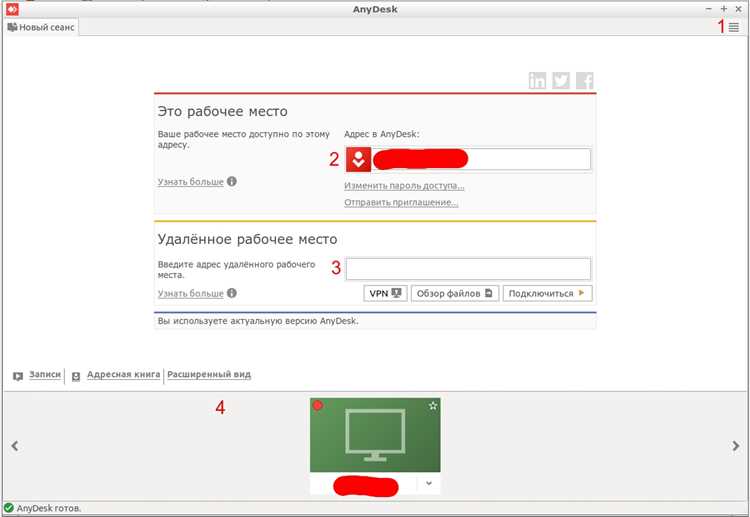This screenshot has height=517, width=750.
Task: Click the Адресная книга book icon
Action: tap(76, 376)
